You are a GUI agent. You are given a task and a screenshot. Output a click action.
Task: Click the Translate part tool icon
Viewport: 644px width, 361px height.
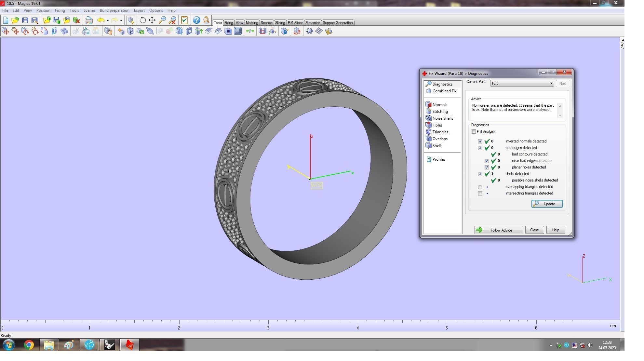pos(6,31)
